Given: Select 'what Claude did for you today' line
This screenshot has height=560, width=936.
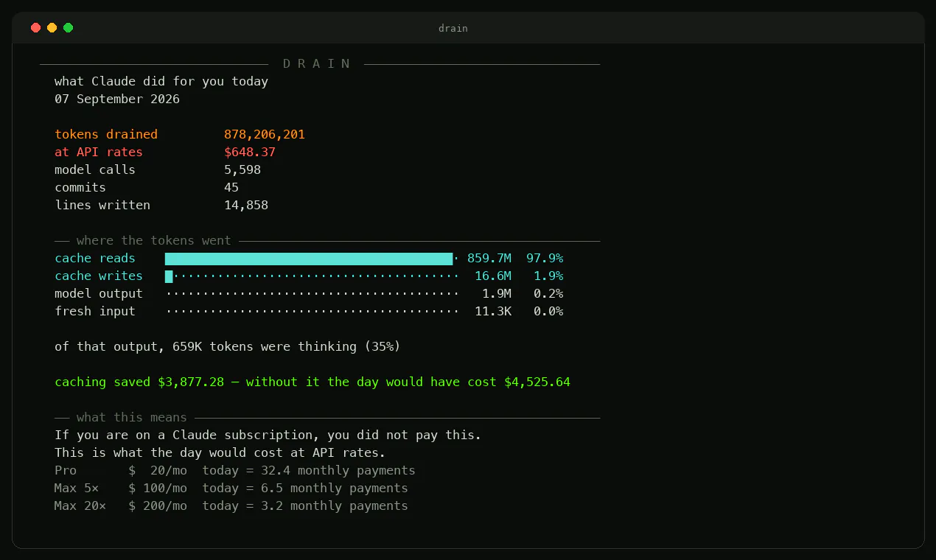Looking at the screenshot, I should [x=161, y=81].
